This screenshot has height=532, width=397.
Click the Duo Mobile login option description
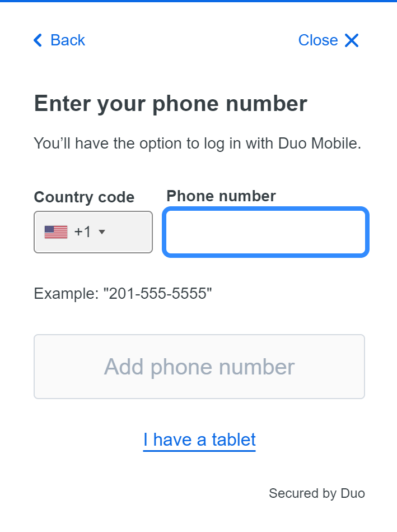(198, 144)
